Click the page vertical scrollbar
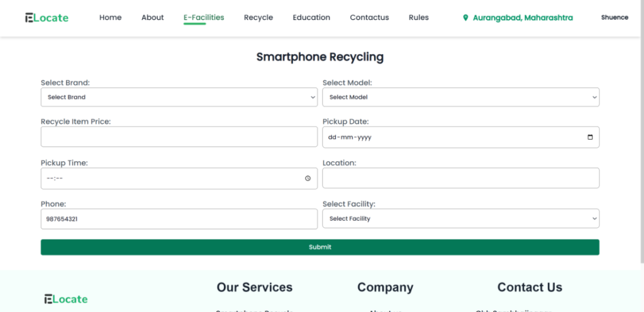The width and height of the screenshot is (644, 312). (x=642, y=131)
